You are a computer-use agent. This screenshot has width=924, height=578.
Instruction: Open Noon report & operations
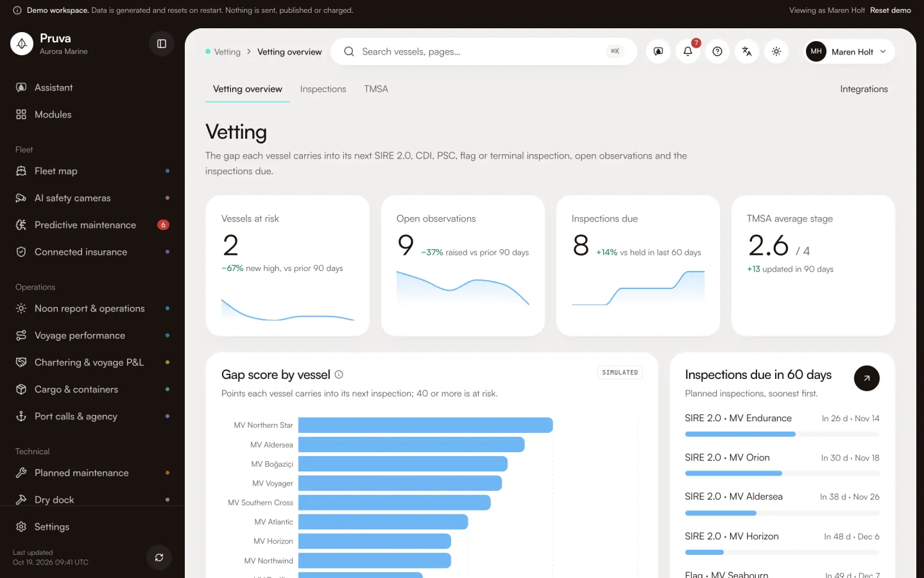(x=92, y=308)
